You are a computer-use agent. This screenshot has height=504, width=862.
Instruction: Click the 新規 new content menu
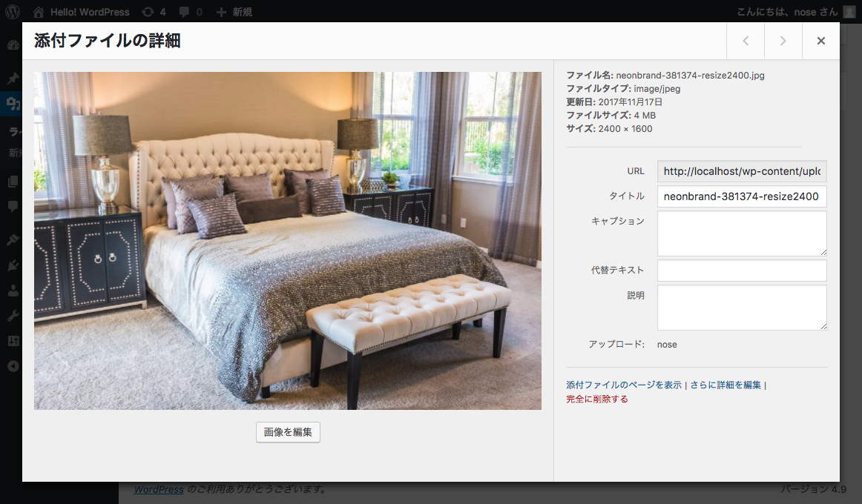click(x=234, y=12)
